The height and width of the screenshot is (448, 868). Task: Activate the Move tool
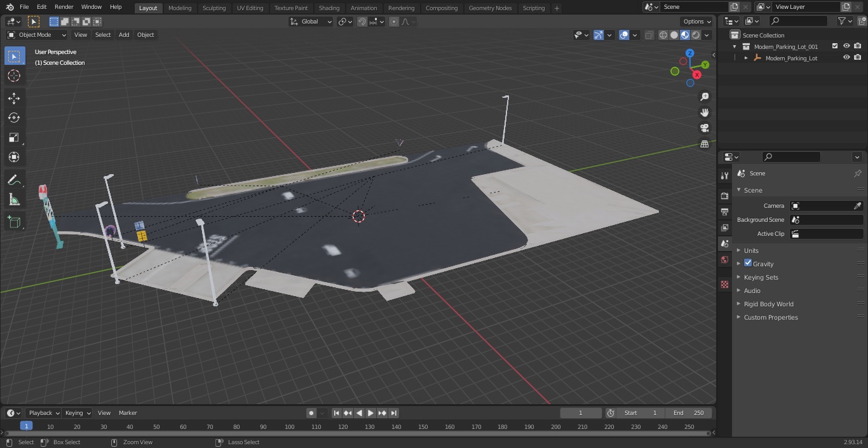[x=14, y=98]
